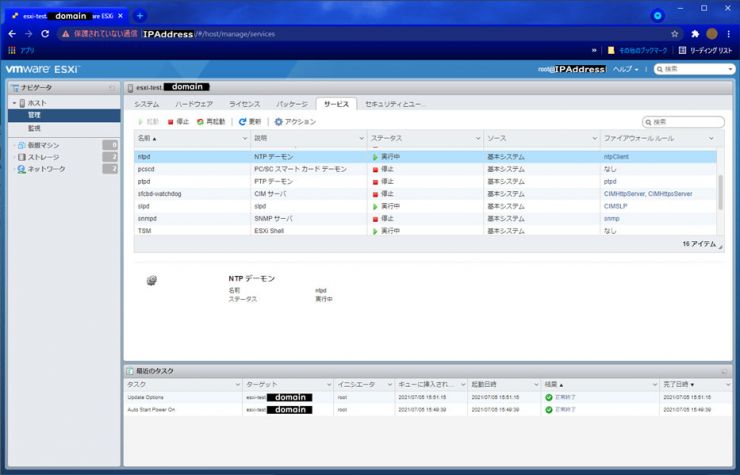740x475 pixels.
Task: Bookmark page using the star icon
Action: point(674,34)
